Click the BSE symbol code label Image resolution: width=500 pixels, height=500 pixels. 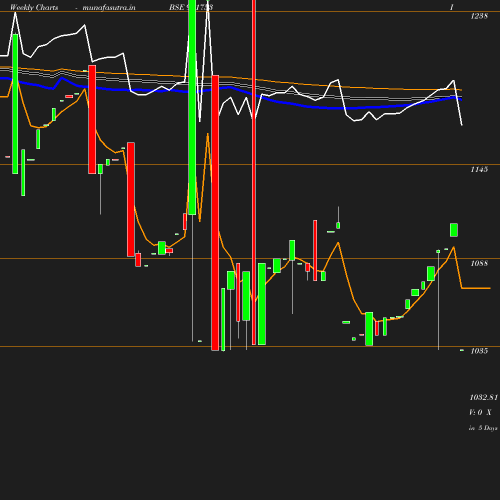pyautogui.click(x=191, y=7)
